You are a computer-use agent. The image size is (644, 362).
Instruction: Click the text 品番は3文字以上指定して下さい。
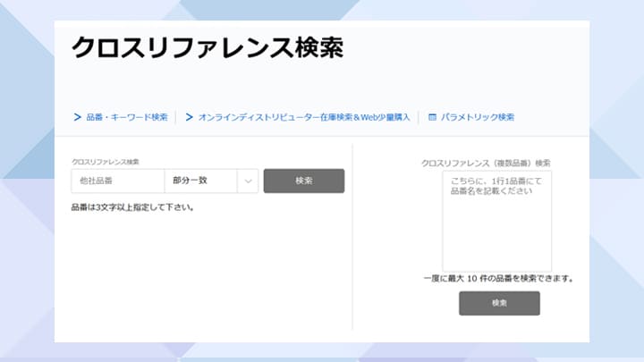click(132, 207)
